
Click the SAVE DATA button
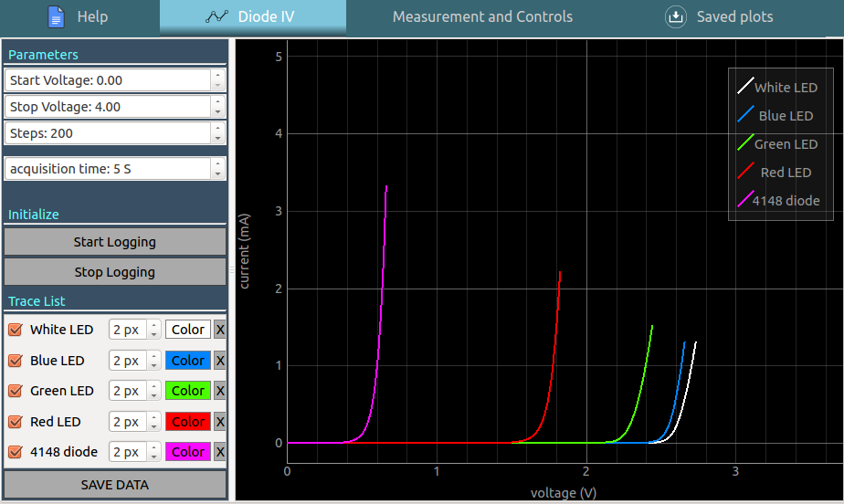pyautogui.click(x=115, y=485)
